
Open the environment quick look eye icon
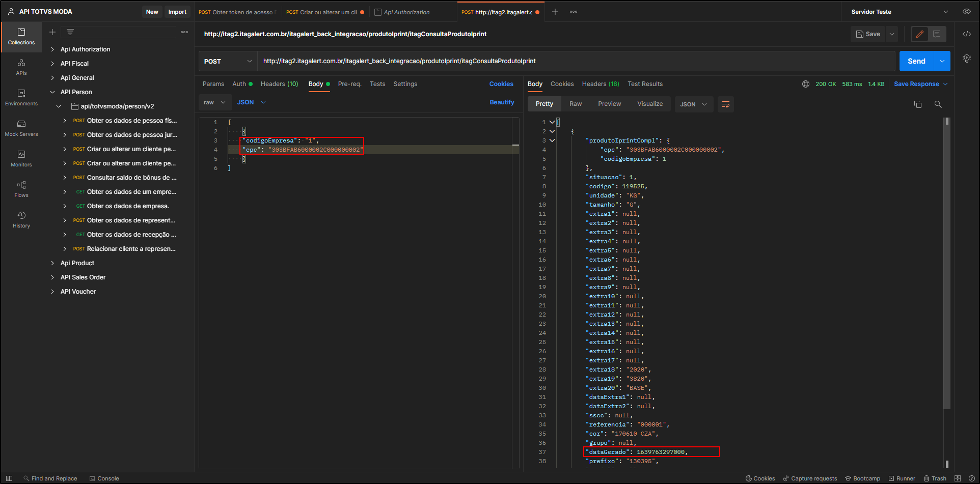click(x=966, y=12)
